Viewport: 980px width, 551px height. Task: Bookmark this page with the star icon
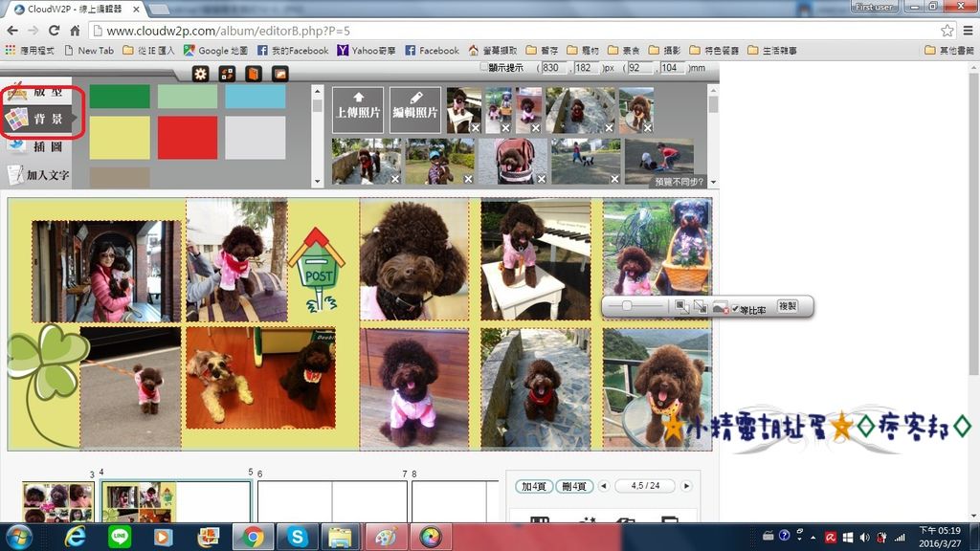click(x=947, y=31)
